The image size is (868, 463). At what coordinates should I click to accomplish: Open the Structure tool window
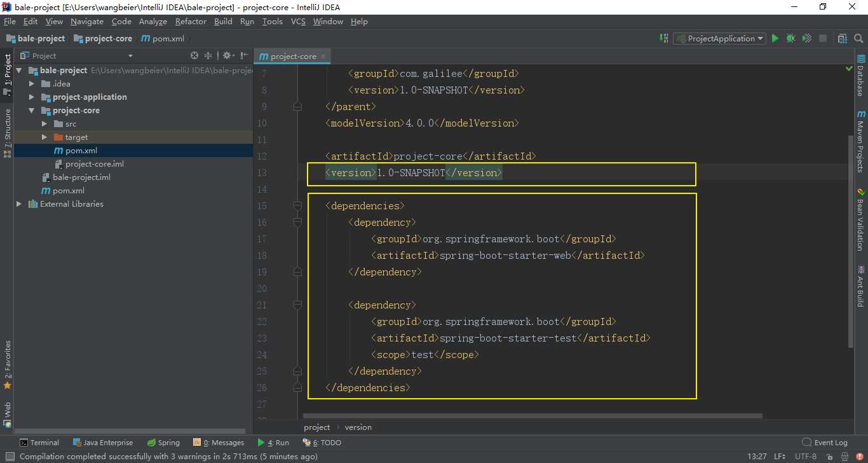tap(7, 133)
